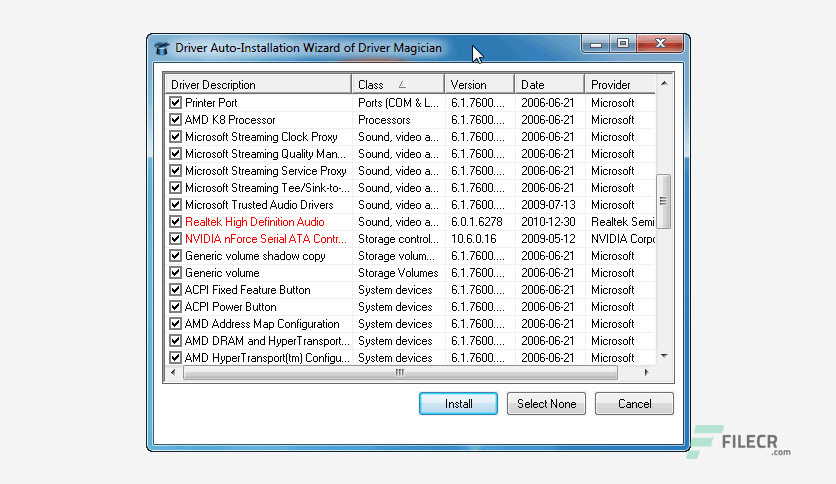This screenshot has width=836, height=484.
Task: Click the 'Storage Volumes' class cell
Action: (x=398, y=273)
